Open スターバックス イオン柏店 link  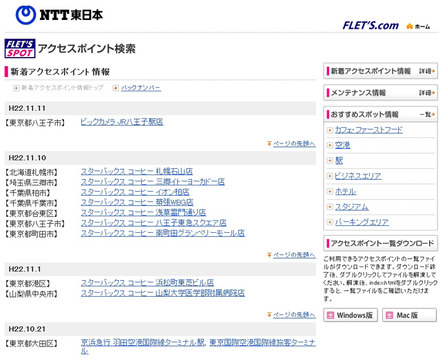pyautogui.click(x=135, y=192)
